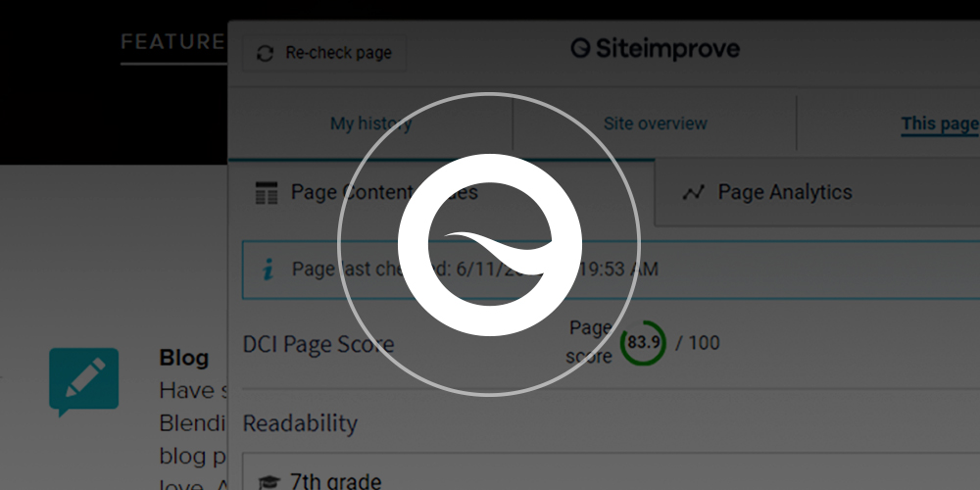Click the Page Analytics chart icon
980x490 pixels.
(693, 192)
